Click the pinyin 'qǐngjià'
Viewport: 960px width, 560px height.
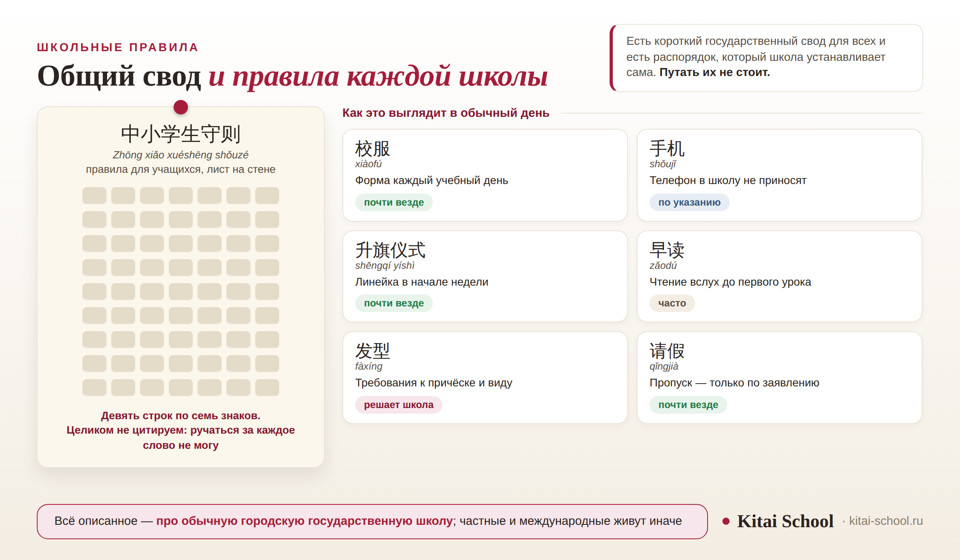664,366
